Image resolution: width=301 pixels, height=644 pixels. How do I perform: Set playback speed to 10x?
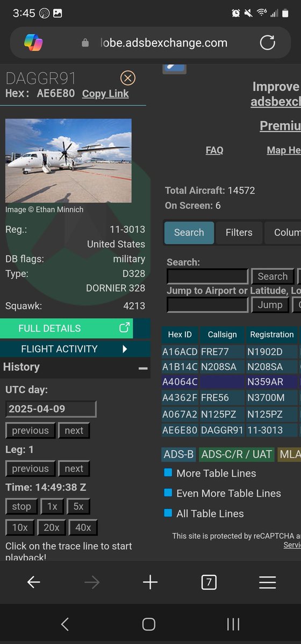tap(20, 528)
